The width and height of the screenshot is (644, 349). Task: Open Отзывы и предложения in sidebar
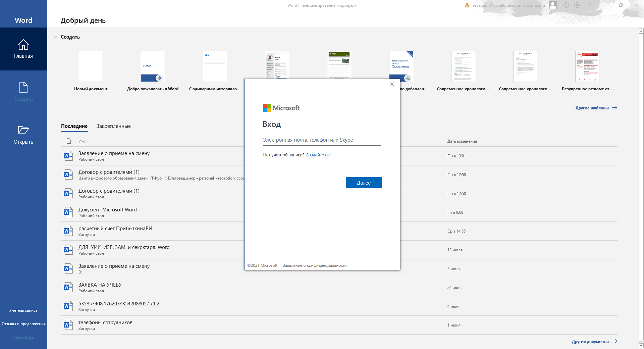coord(23,324)
